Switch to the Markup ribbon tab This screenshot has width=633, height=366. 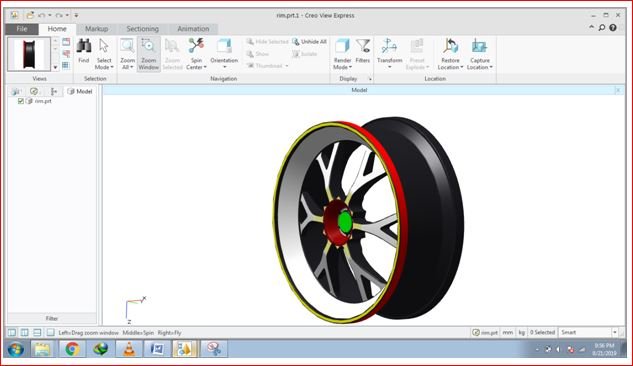point(96,29)
